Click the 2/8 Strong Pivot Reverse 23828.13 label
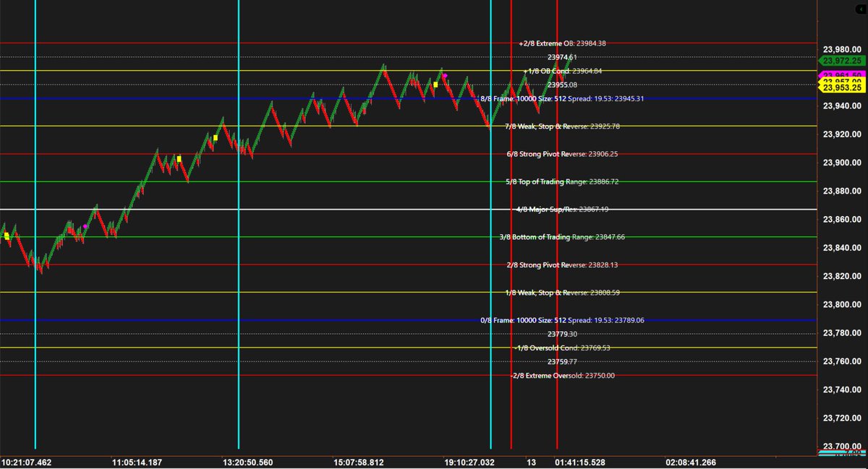868x469 pixels. [562, 265]
